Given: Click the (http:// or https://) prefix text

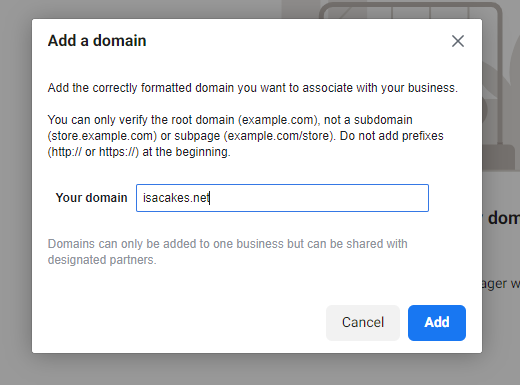Looking at the screenshot, I should click(x=93, y=152).
